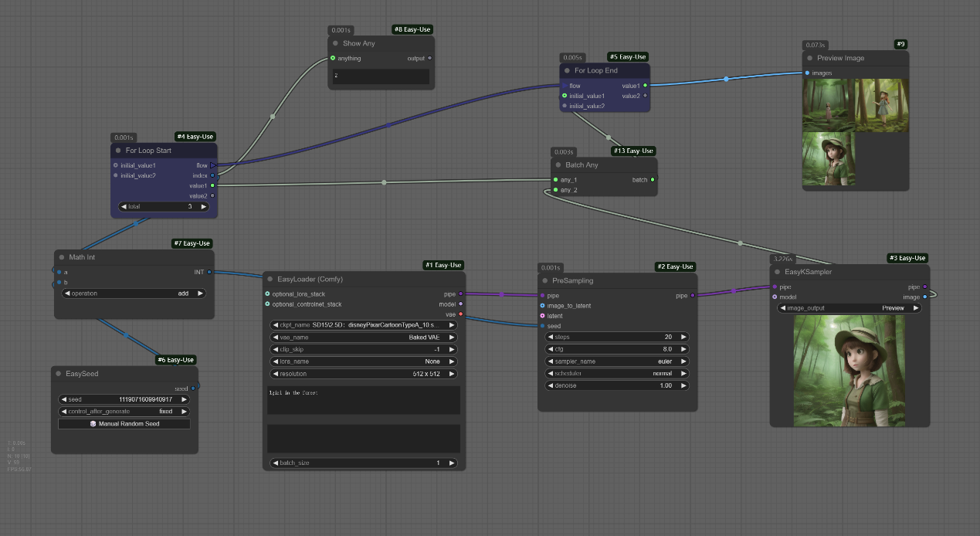Screen dimensions: 980x536
Task: Toggle the Math Int node collapse dot
Action: point(62,257)
